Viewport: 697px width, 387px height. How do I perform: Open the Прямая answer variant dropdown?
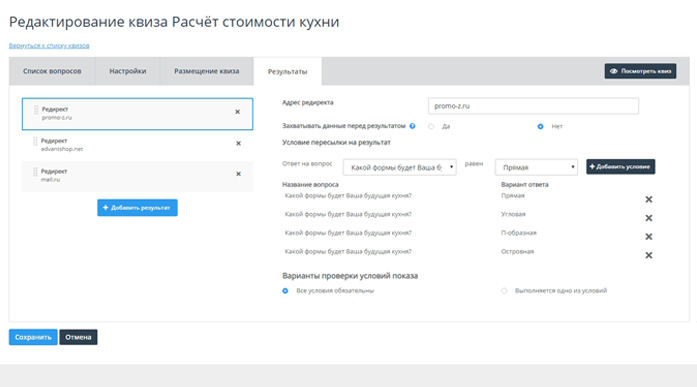(x=536, y=167)
